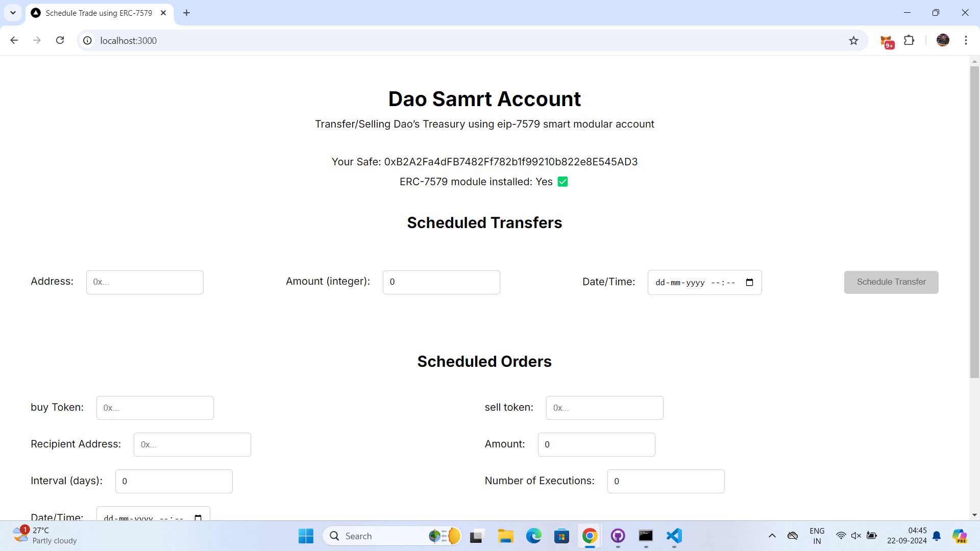The image size is (980, 551).
Task: Click the browser profile avatar icon
Action: [944, 40]
